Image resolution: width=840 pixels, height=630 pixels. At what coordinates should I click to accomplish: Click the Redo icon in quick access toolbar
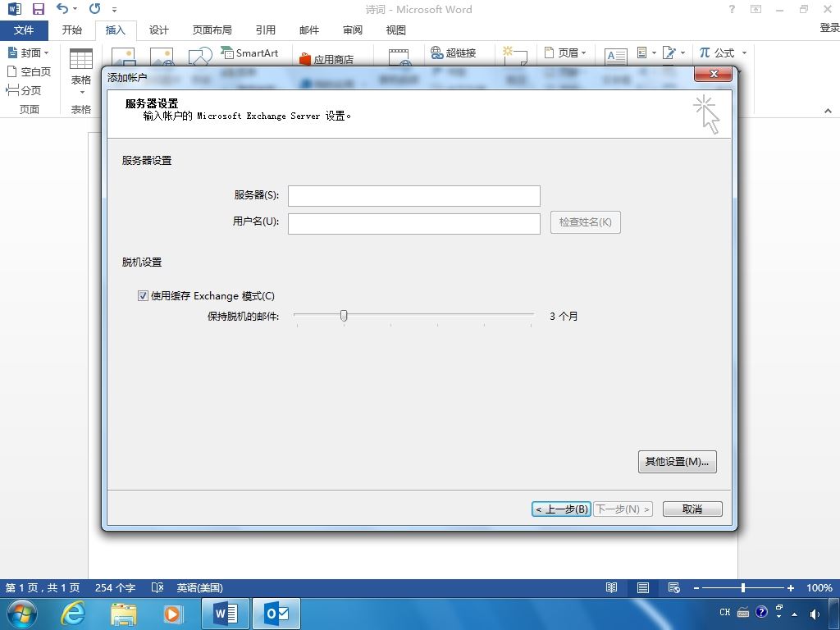(95, 8)
